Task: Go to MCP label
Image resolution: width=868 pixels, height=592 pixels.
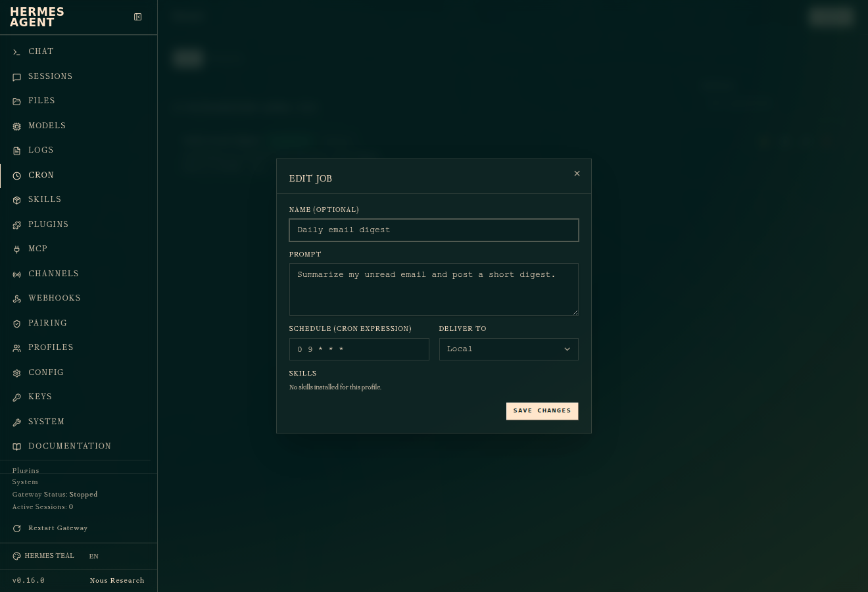Action: [x=37, y=249]
